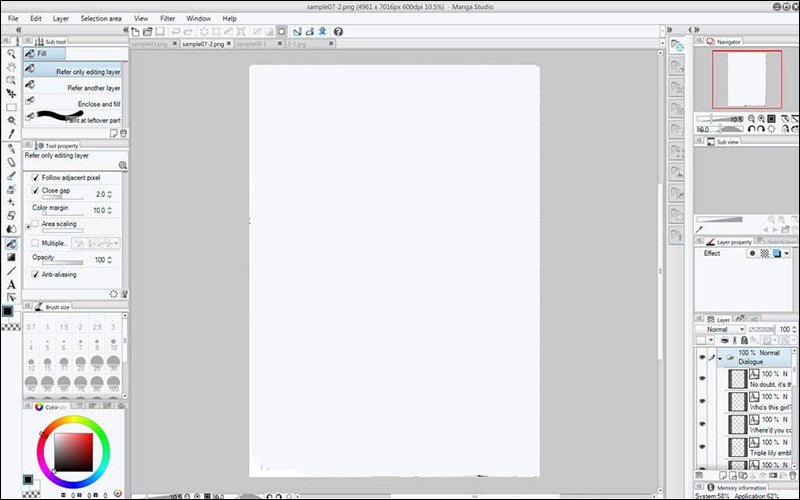This screenshot has width=800, height=500.
Task: Open the File menu
Action: 13,18
